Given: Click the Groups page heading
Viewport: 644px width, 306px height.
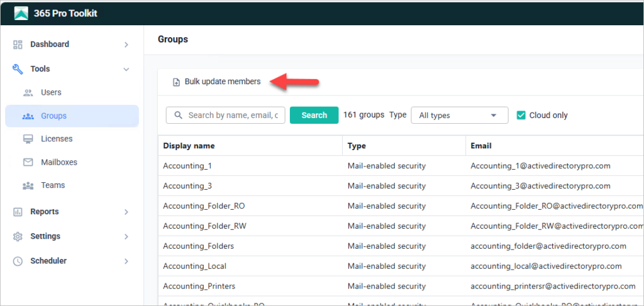Looking at the screenshot, I should (173, 40).
